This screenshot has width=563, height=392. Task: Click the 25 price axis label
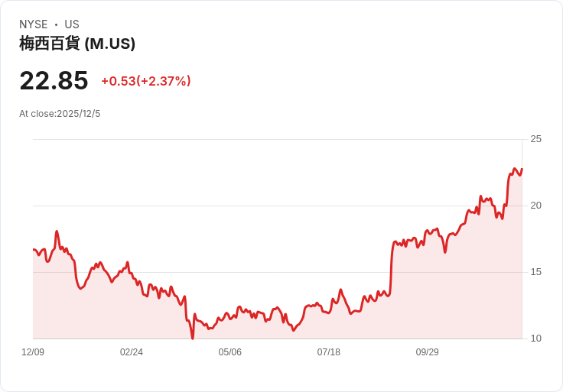[535, 139]
